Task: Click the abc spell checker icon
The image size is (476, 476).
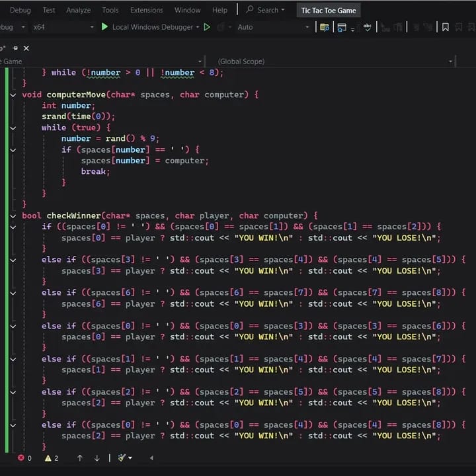Action: pyautogui.click(x=368, y=28)
